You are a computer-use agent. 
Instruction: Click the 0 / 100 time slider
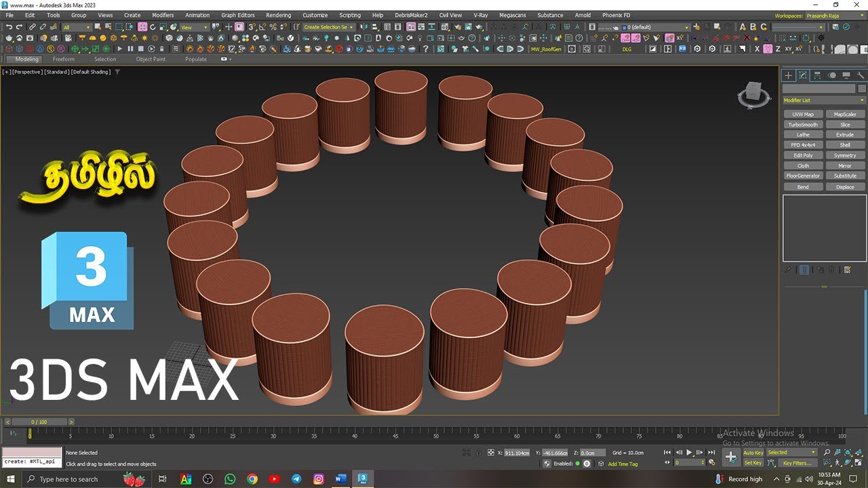point(39,422)
